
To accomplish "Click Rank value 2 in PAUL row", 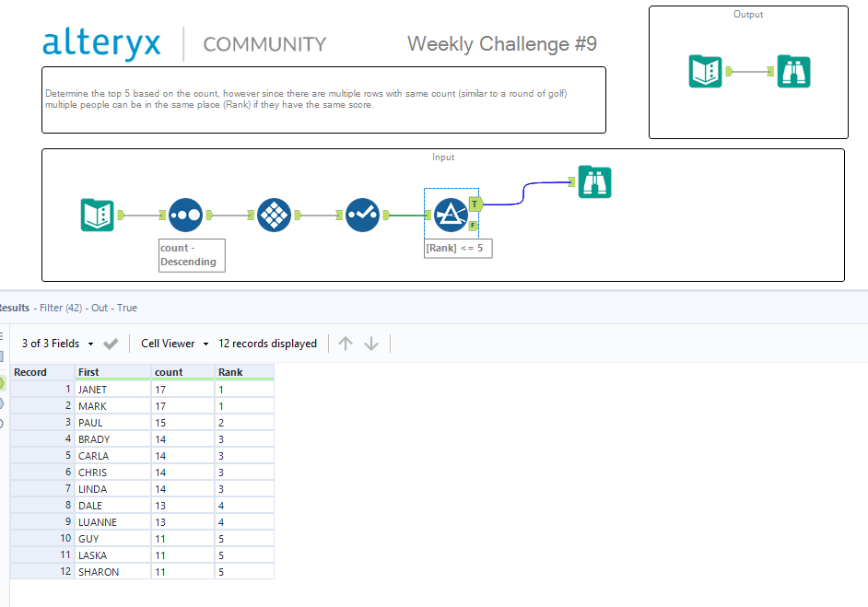I will pos(244,423).
